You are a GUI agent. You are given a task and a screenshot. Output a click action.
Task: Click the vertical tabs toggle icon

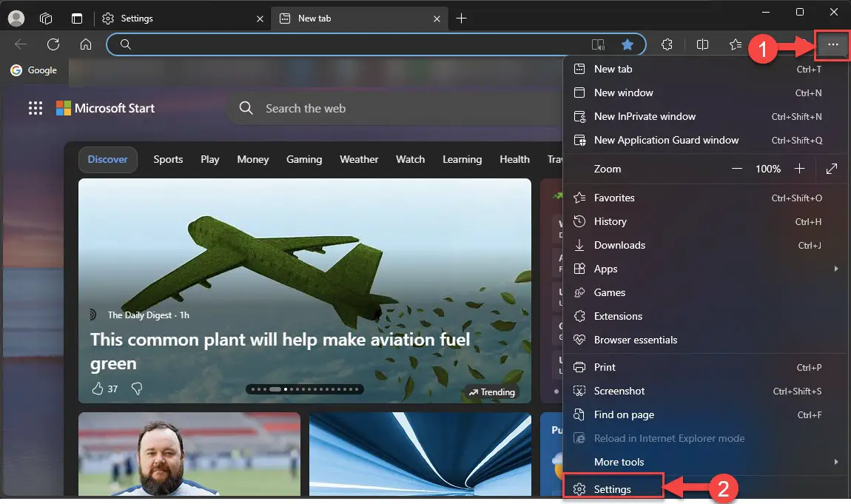click(x=76, y=18)
